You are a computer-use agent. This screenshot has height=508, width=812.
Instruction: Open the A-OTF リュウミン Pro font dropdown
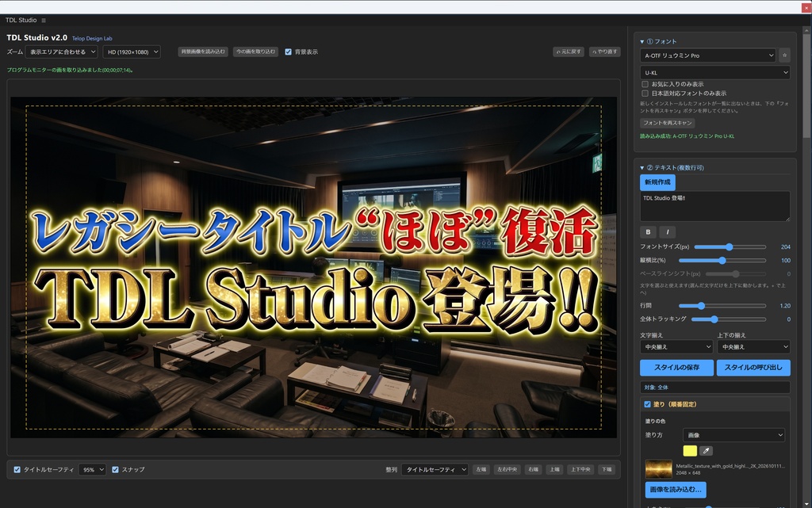coord(708,55)
